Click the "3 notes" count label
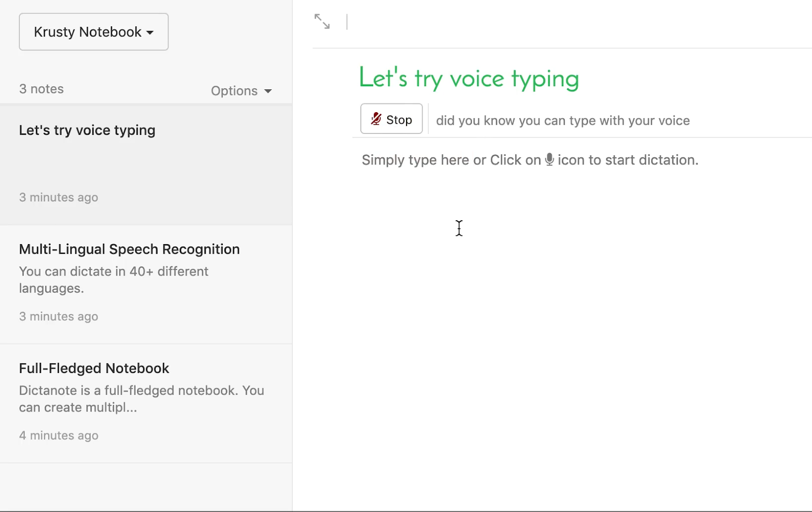The width and height of the screenshot is (812, 512). (42, 89)
